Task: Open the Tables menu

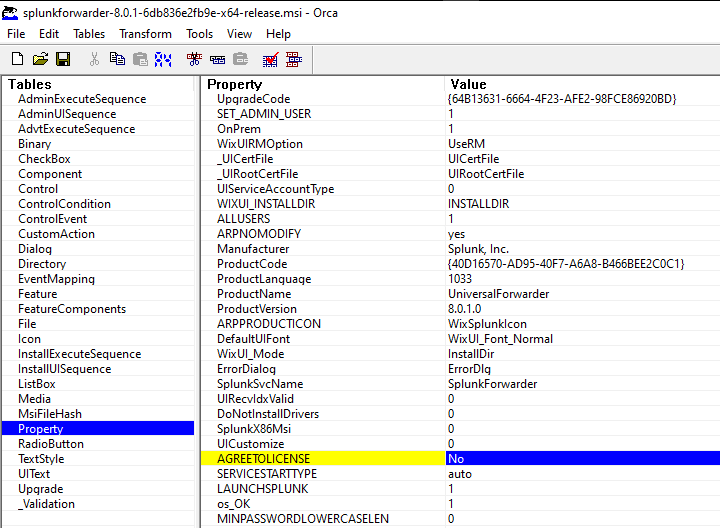Action: click(89, 34)
